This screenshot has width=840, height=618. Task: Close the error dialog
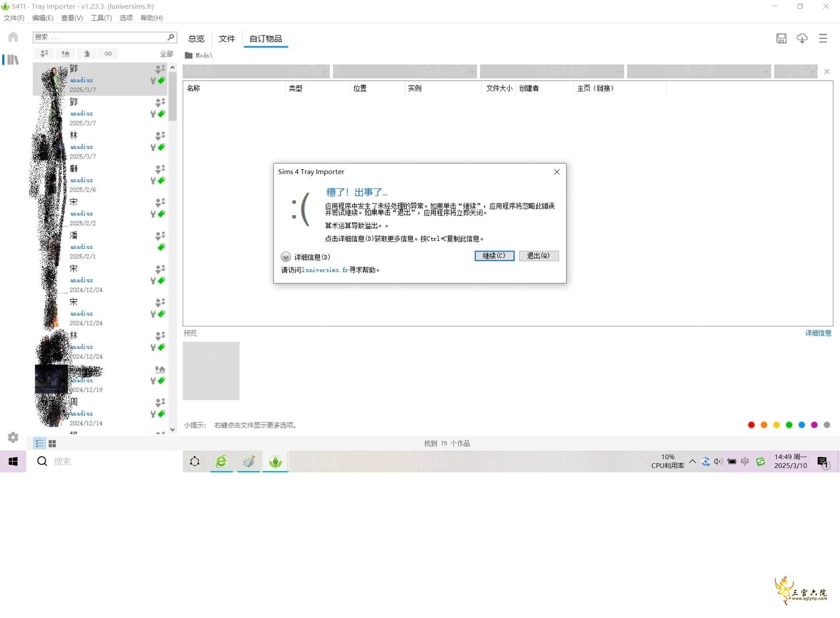click(x=556, y=172)
